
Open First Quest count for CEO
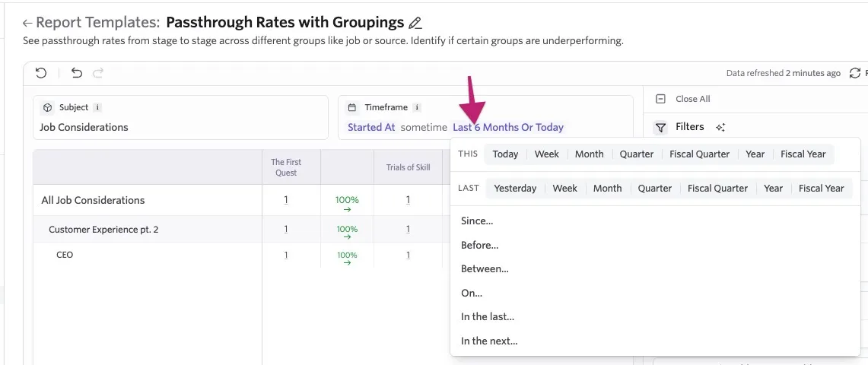pyautogui.click(x=285, y=255)
